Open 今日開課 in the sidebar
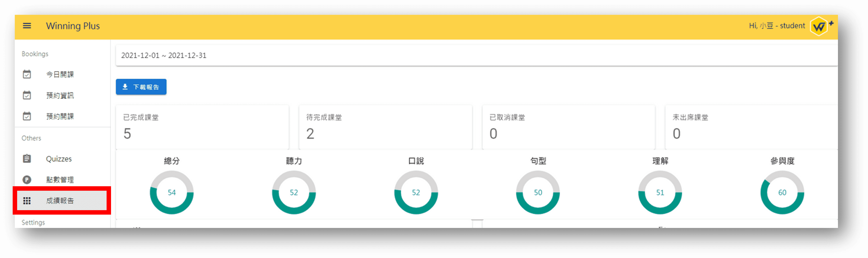Viewport: 868px width, 258px height. click(62, 74)
